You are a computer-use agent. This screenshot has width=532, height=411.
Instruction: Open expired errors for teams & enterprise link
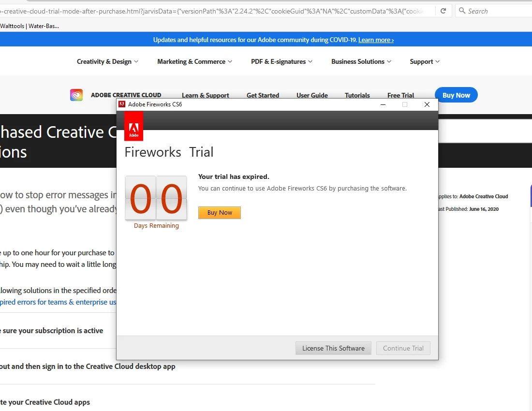[58, 302]
